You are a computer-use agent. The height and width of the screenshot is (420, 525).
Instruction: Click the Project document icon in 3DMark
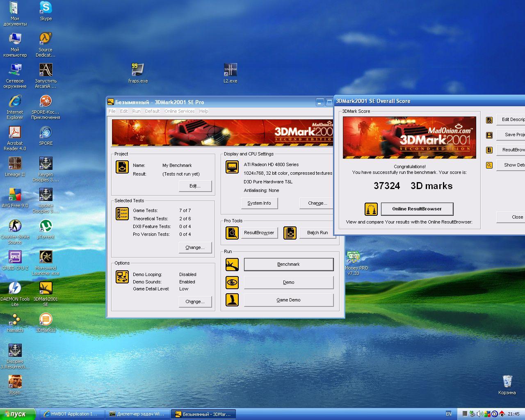(x=122, y=167)
